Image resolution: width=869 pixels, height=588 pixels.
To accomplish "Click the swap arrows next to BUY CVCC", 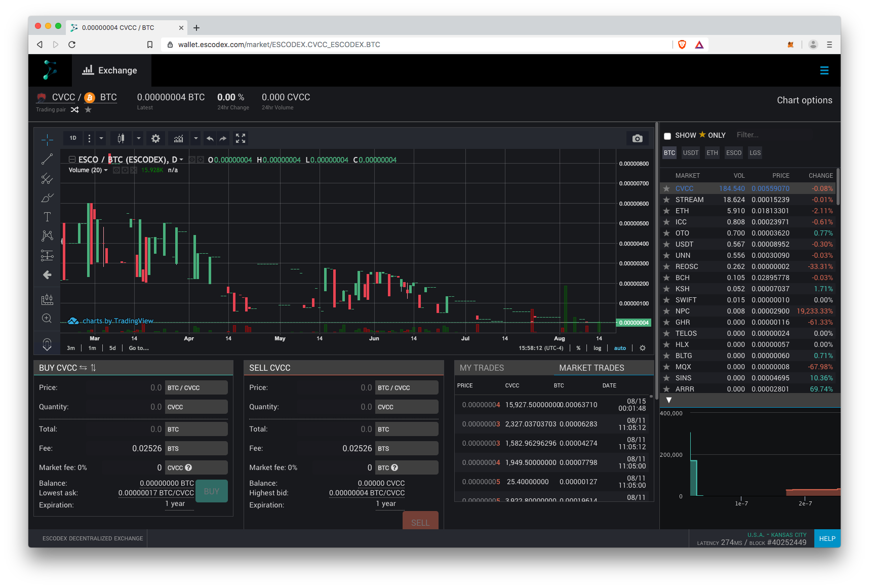I will [x=83, y=368].
